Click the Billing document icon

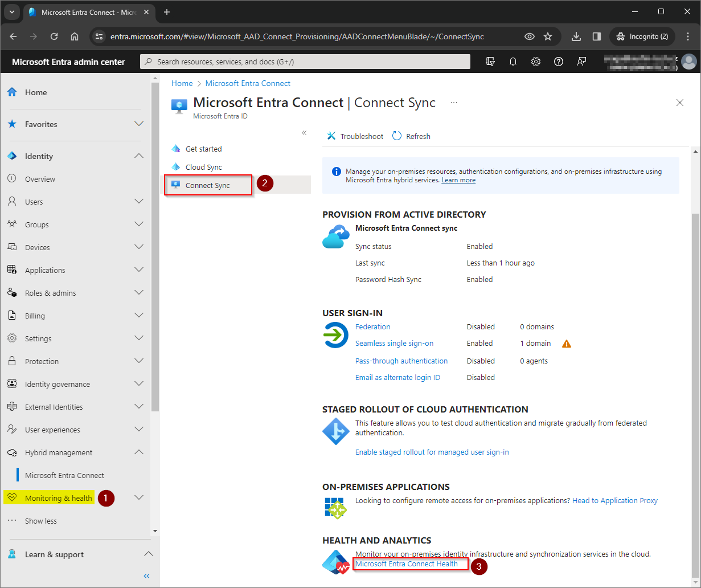point(12,316)
